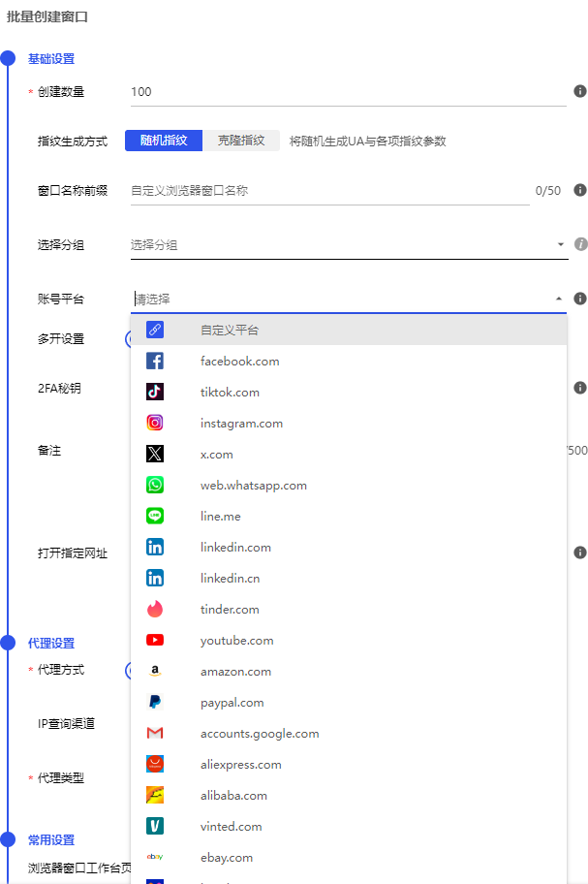The height and width of the screenshot is (884, 588).
Task: Click the LINE logo icon
Action: click(155, 516)
